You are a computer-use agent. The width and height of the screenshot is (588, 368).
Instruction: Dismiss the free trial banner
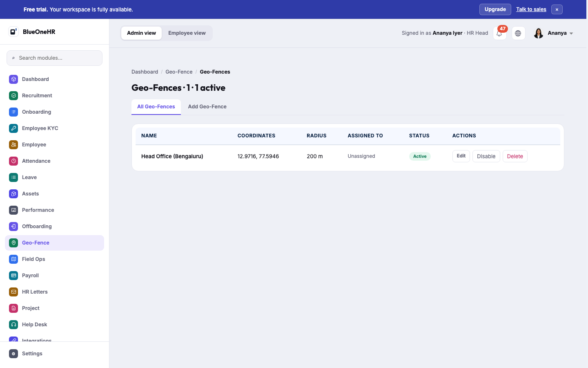[x=557, y=9]
